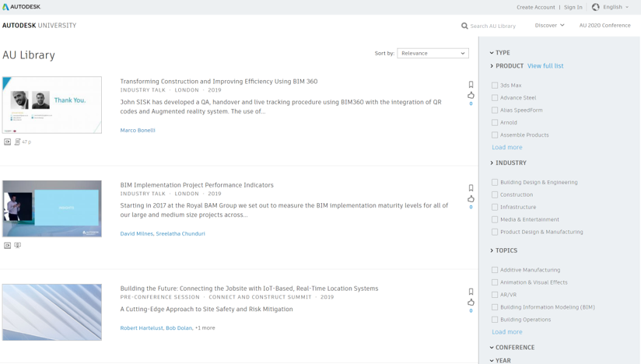Like the Building the Future session
Screen dimensions: 641x364
(x=471, y=302)
